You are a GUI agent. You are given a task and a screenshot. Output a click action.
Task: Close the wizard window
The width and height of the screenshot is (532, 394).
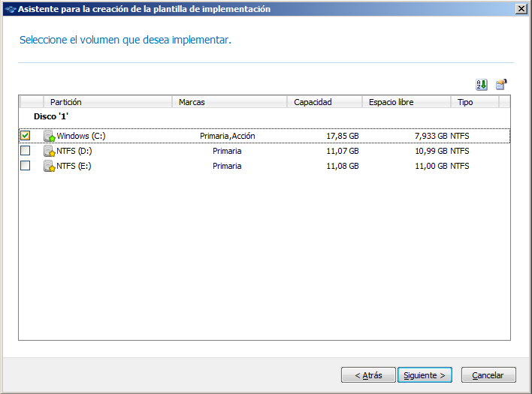521,9
